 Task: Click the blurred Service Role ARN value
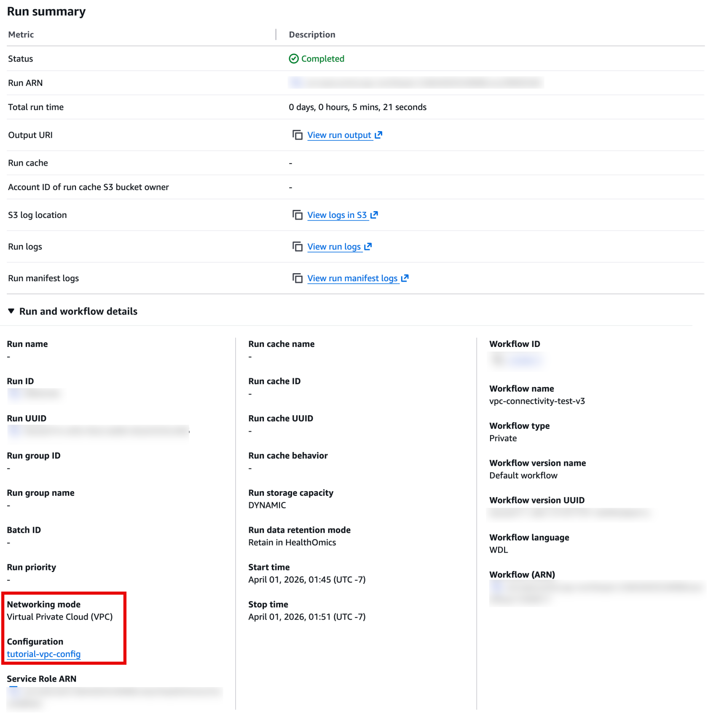tap(114, 692)
